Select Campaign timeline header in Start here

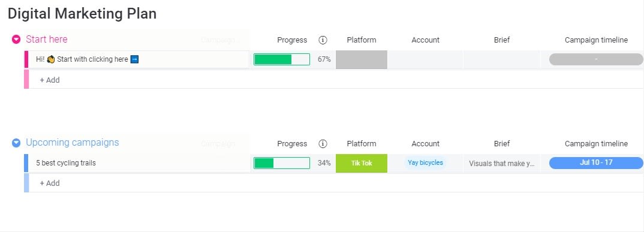coord(596,40)
